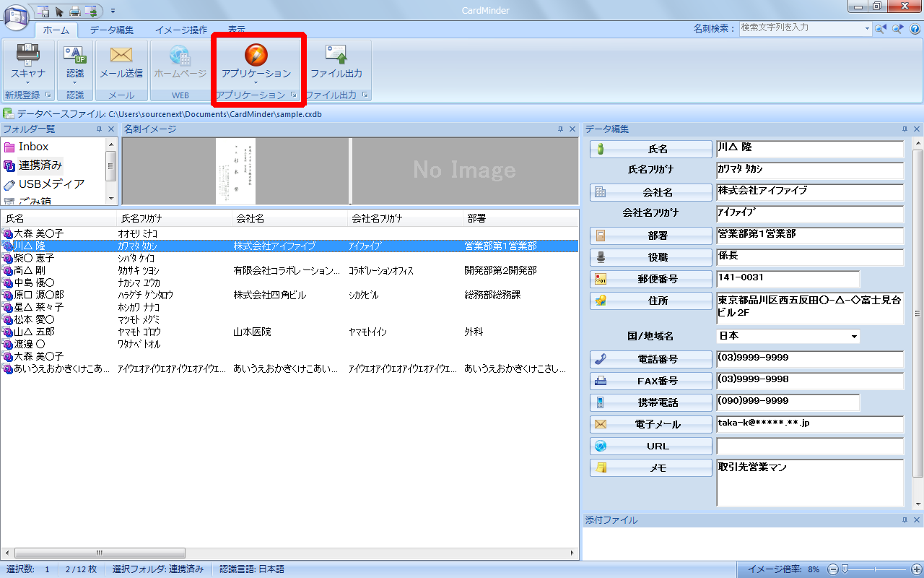
Task: Sort list by 部署 column header
Action: [520, 217]
